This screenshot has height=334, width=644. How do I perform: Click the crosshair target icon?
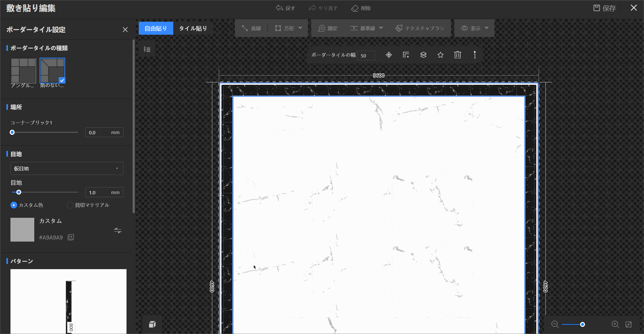click(x=389, y=55)
